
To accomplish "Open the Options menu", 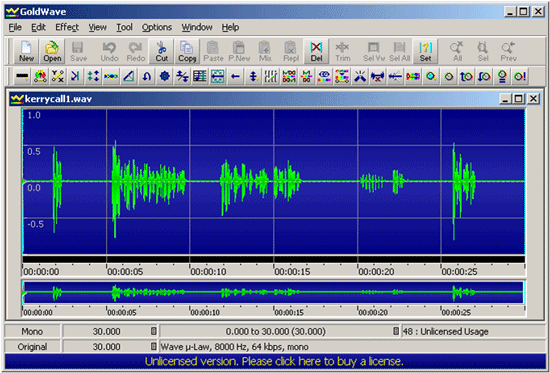I will tap(157, 27).
